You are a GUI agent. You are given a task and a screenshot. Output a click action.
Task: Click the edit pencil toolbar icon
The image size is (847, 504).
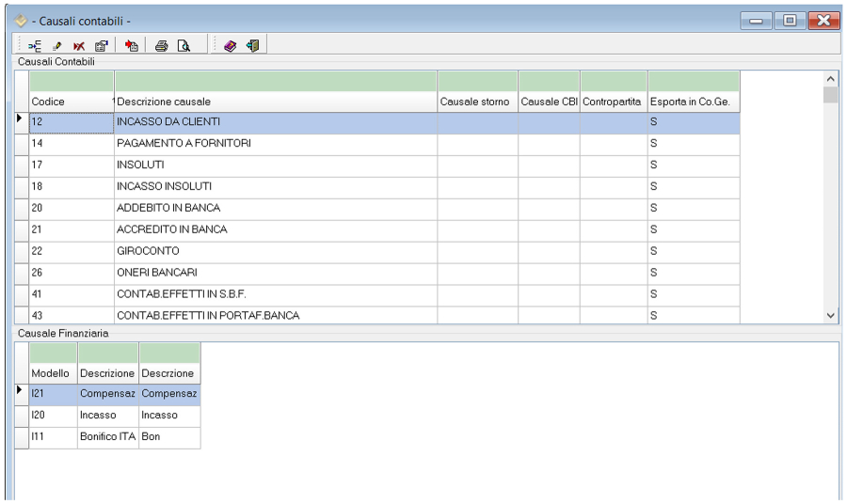click(56, 45)
